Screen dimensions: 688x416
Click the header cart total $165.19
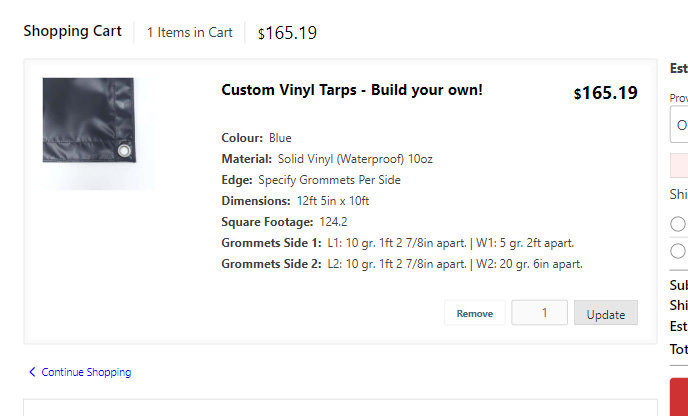point(287,33)
